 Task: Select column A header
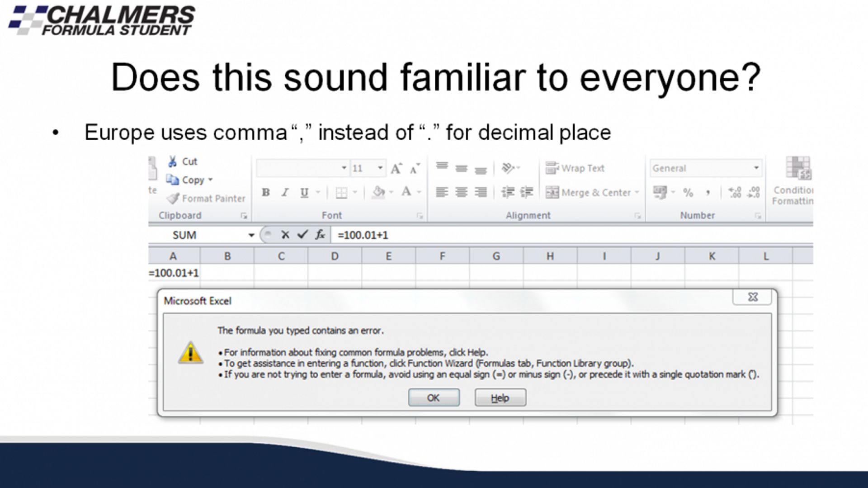(174, 256)
